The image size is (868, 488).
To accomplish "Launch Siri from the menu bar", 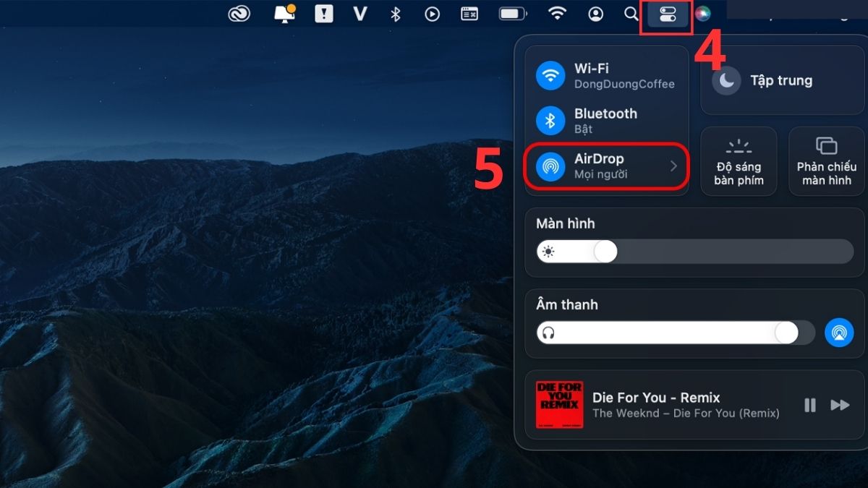I will (702, 14).
